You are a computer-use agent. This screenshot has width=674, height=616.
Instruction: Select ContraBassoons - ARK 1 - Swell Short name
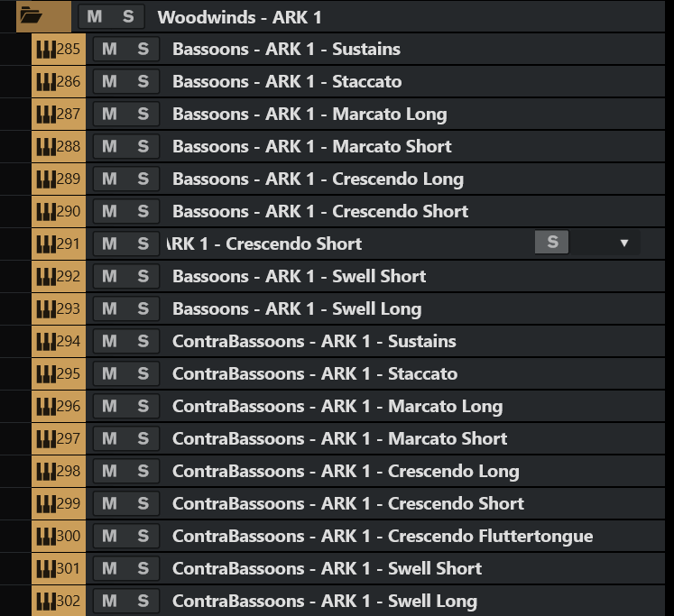327,568
